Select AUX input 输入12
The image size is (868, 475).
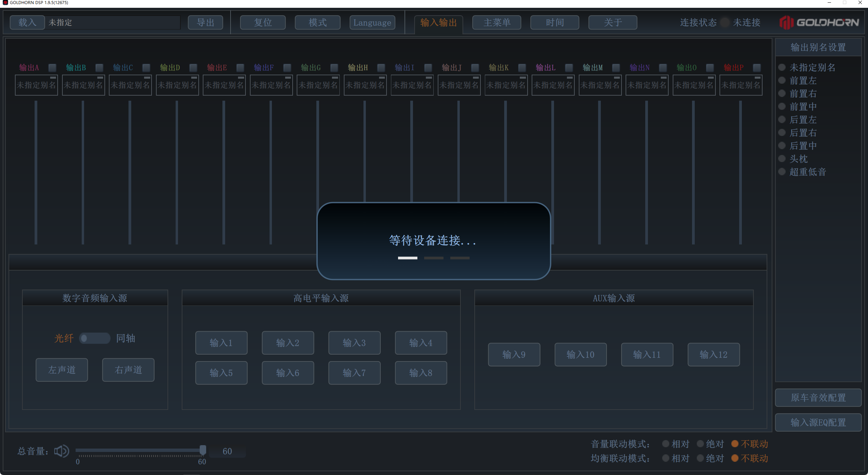(x=714, y=354)
